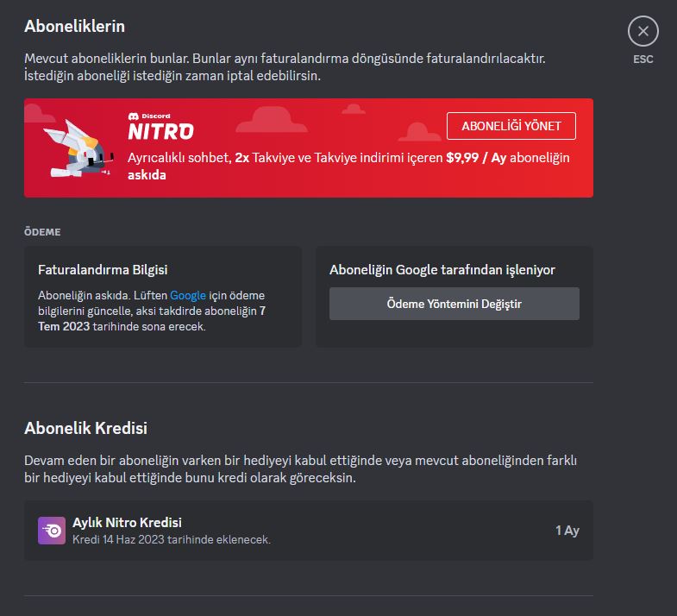Click the Kredi 14 Haz 2023 subtitle
The width and height of the screenshot is (677, 616).
172,539
